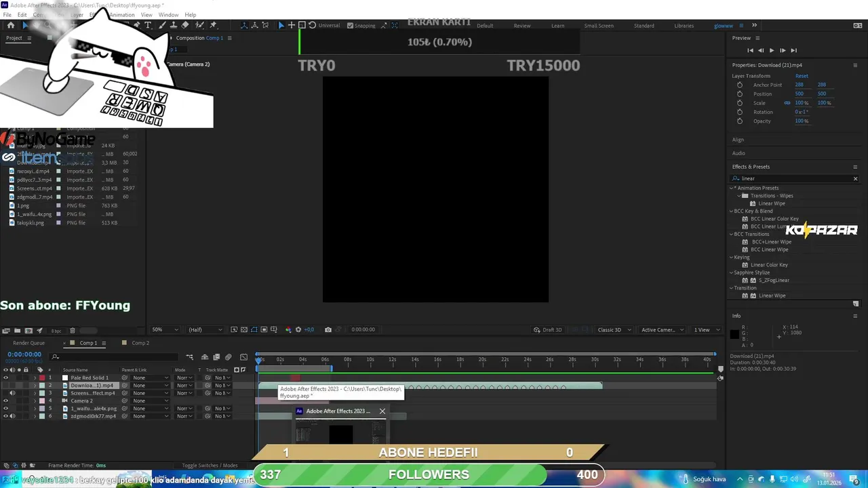Switch to the Small Screen workspace
This screenshot has width=868, height=488.
pos(599,26)
